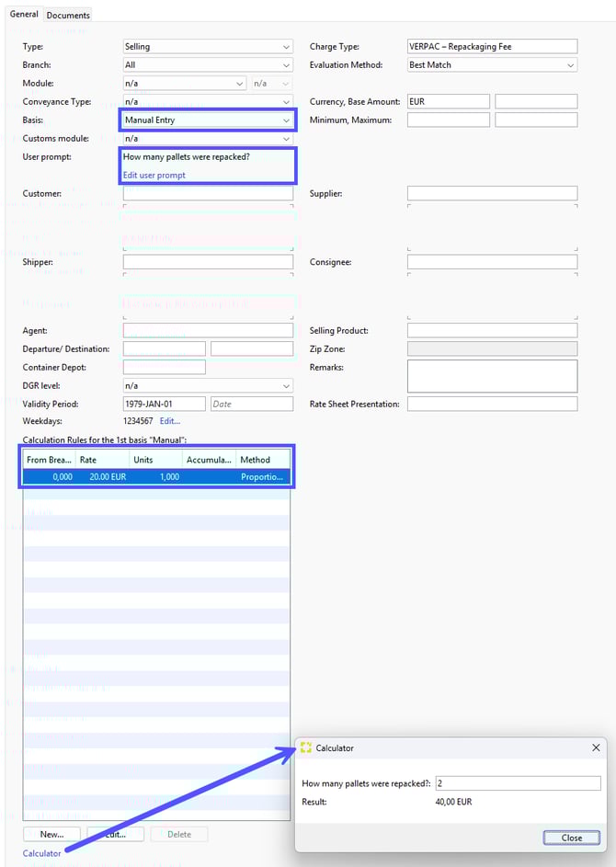Select the 20.00 EUR calculation rule row
Screen dimensions: 616x867
[156, 477]
